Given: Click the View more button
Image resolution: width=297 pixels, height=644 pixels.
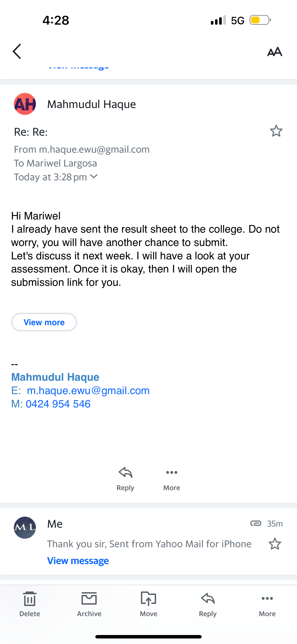Looking at the screenshot, I should coord(44,322).
